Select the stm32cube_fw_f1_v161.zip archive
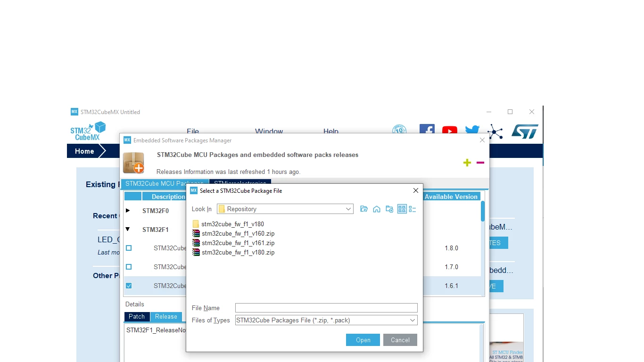This screenshot has height=362, width=644. (233, 243)
